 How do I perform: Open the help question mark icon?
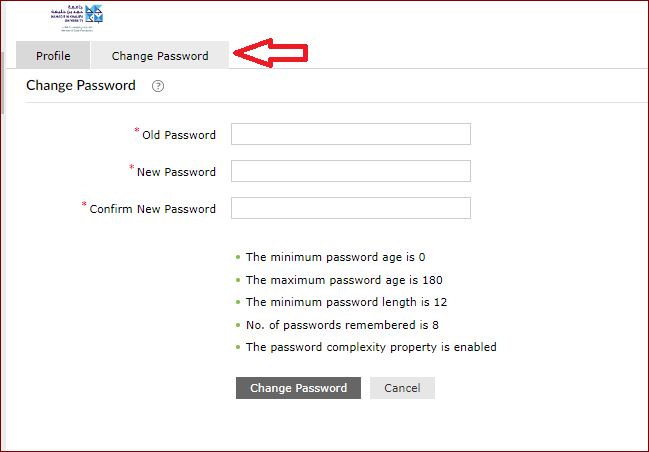158,86
